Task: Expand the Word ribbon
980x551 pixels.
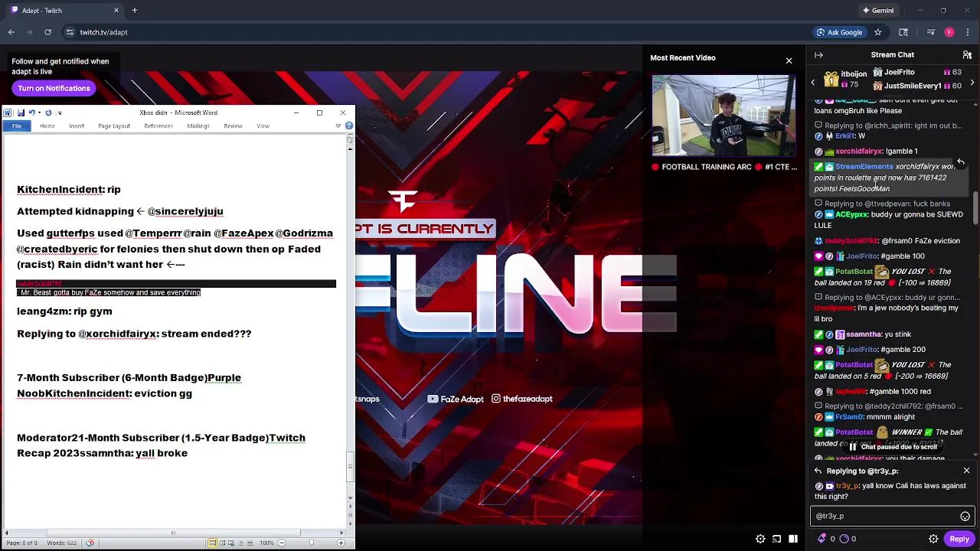Action: point(338,126)
